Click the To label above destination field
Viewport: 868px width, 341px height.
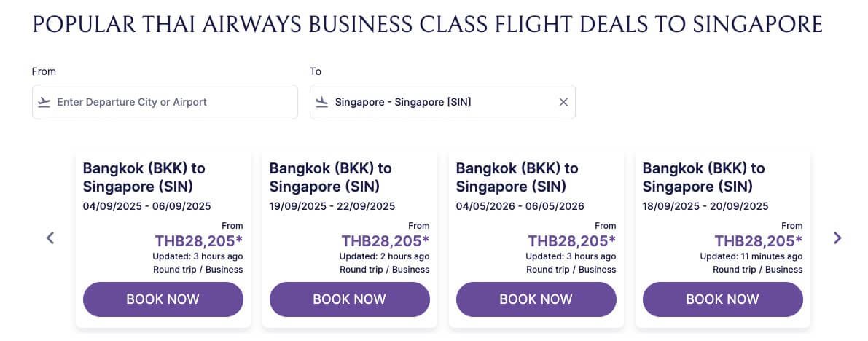(x=316, y=71)
